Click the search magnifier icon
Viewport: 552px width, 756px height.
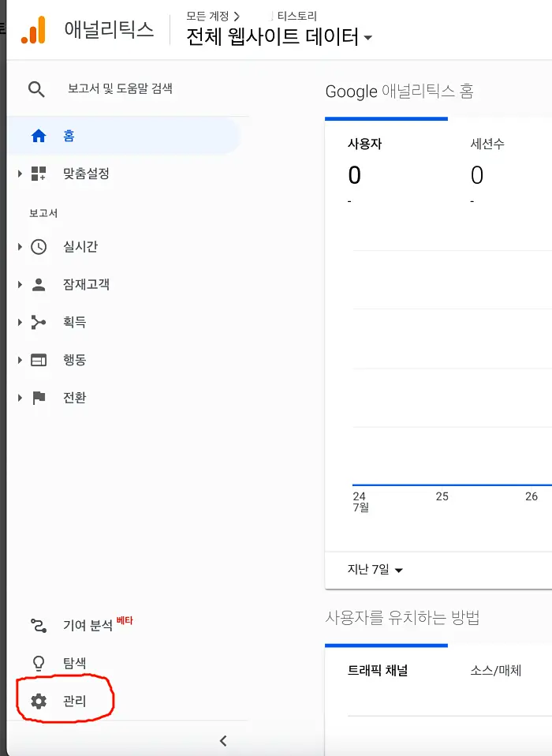[x=36, y=89]
